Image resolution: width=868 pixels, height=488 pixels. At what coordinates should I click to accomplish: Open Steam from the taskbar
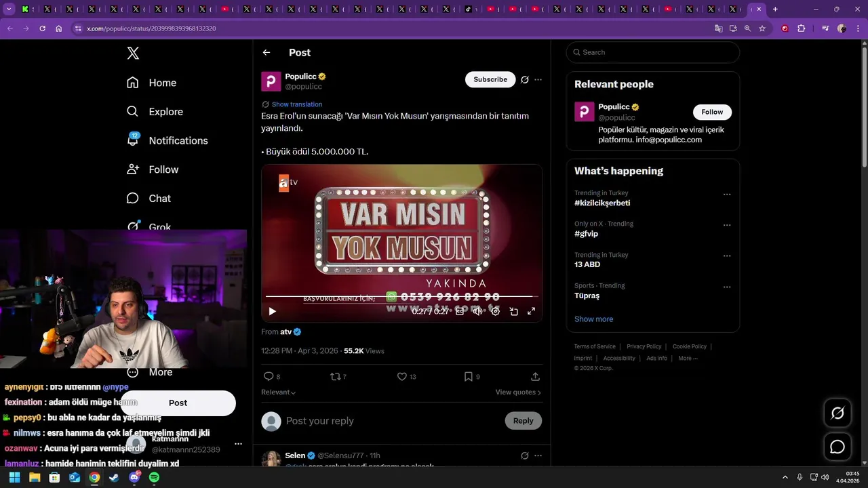[x=114, y=477]
